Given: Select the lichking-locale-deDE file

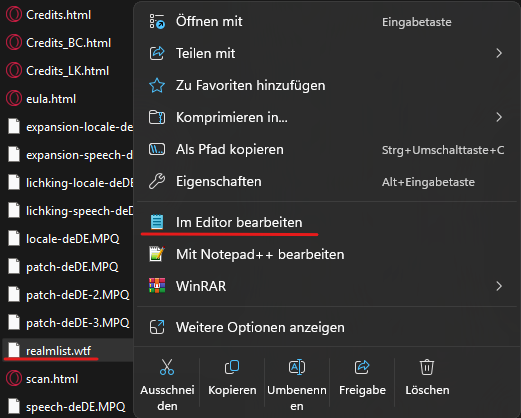Looking at the screenshot, I should 80,183.
